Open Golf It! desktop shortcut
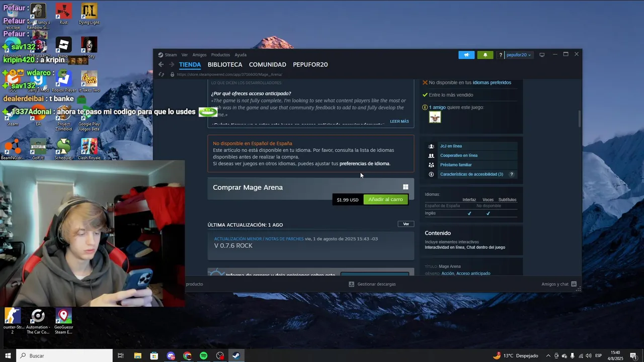Screen dimensions: 644x362 pyautogui.click(x=38, y=148)
